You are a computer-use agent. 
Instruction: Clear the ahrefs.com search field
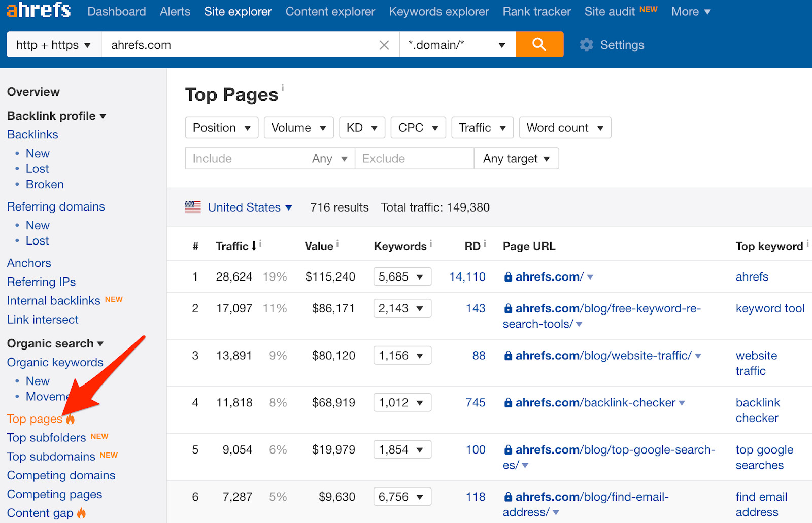tap(384, 45)
